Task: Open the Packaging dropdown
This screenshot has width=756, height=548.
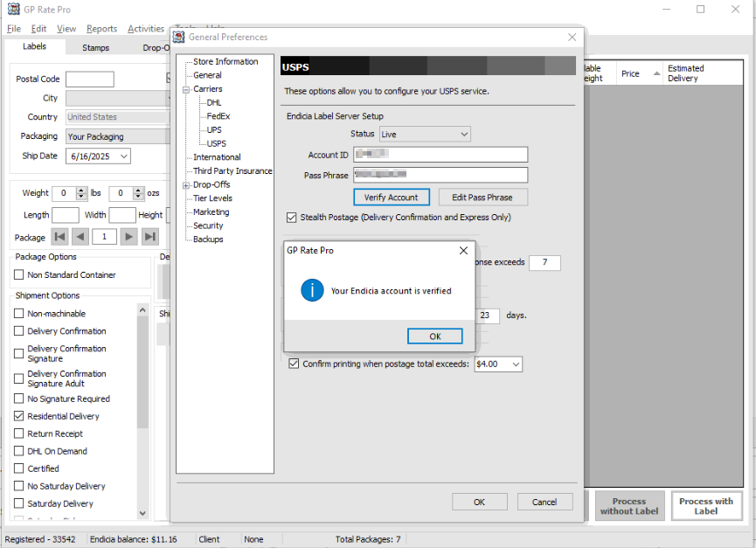Action: [x=118, y=136]
